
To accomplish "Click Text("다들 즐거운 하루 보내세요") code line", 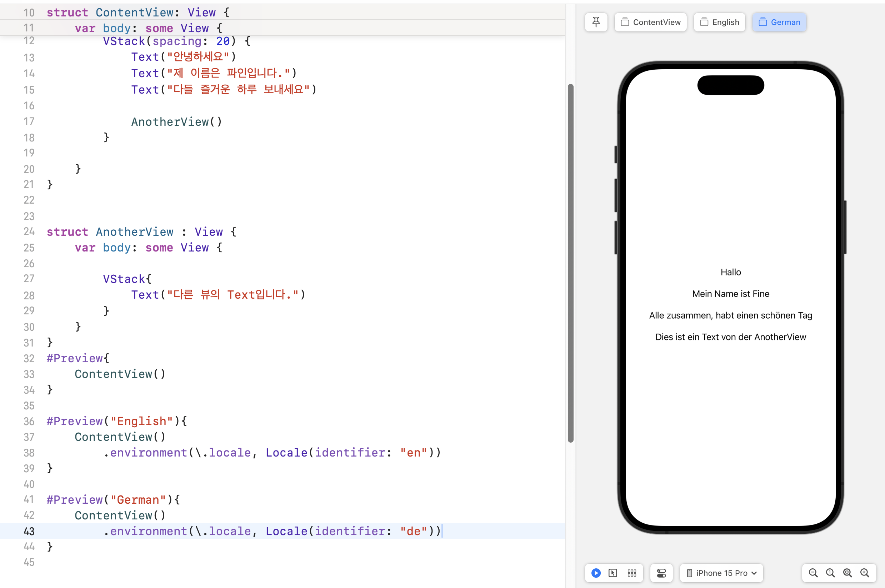I will tap(224, 90).
